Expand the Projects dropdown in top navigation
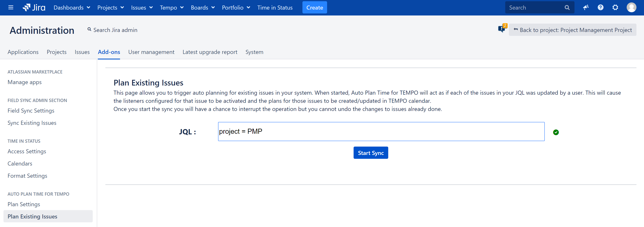This screenshot has height=227, width=644. [110, 8]
